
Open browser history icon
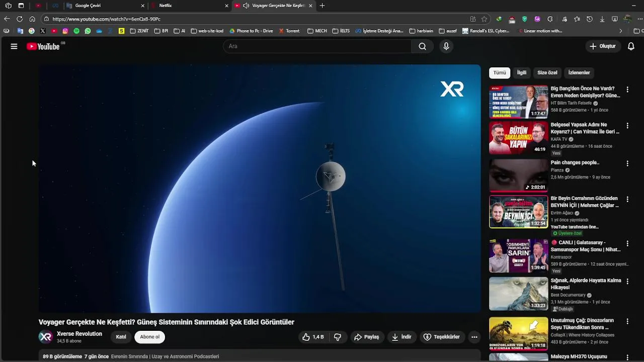[590, 19]
